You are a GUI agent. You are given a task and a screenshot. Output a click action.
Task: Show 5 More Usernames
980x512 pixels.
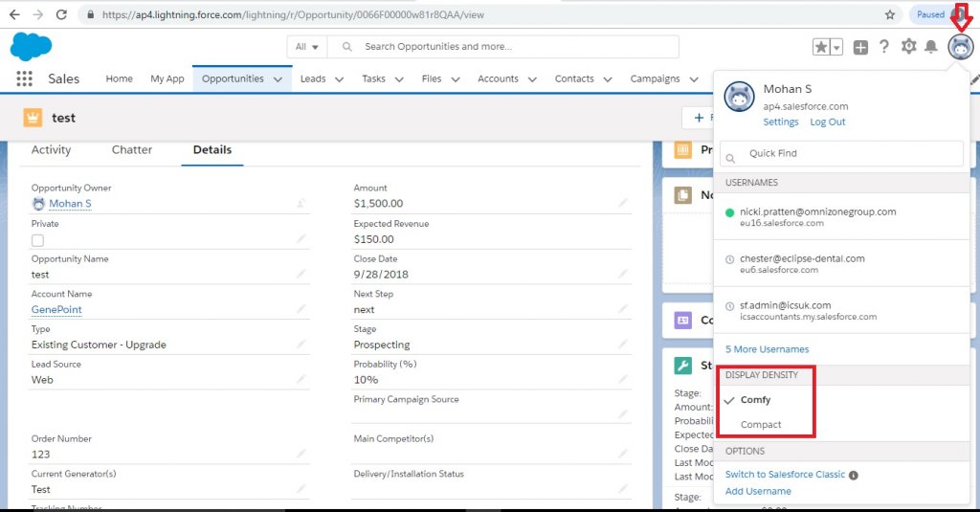coord(767,349)
